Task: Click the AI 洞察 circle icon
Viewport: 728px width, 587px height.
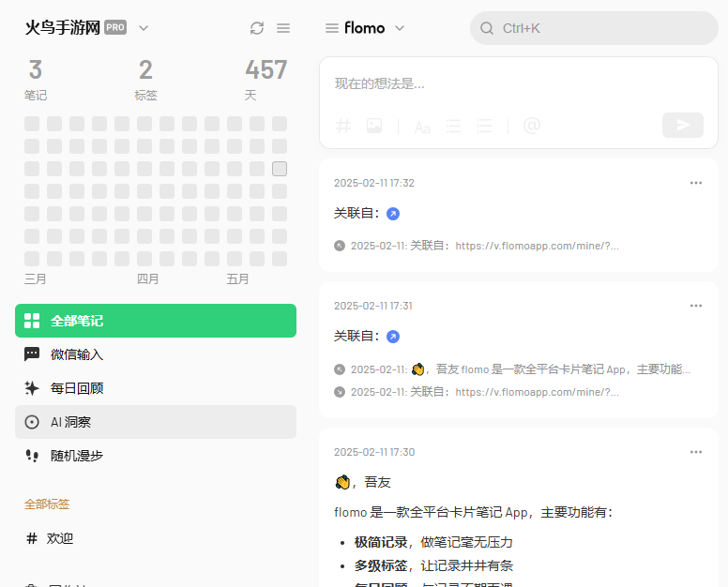Action: (x=32, y=422)
